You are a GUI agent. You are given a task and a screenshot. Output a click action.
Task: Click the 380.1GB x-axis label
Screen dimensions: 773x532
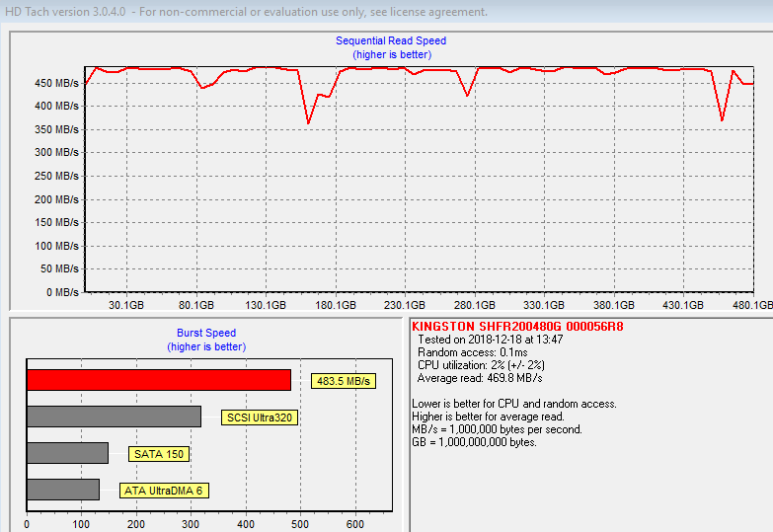coord(614,305)
